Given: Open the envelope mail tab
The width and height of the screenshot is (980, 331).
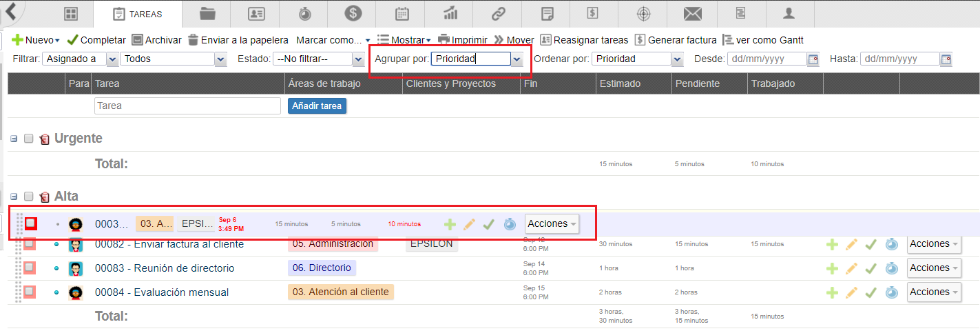Looking at the screenshot, I should click(x=692, y=14).
